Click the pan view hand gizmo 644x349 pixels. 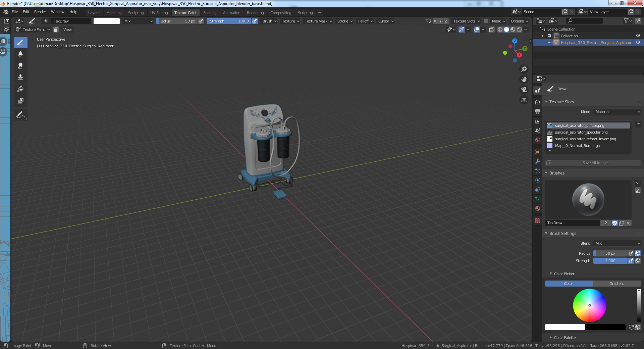point(524,80)
